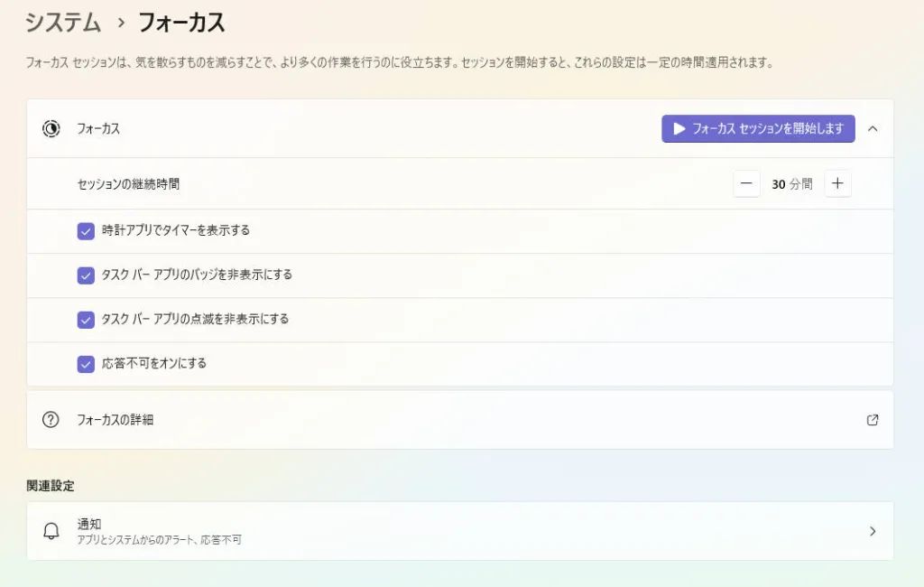Click the play icon inside the start session button
924x587 pixels.
tap(679, 129)
